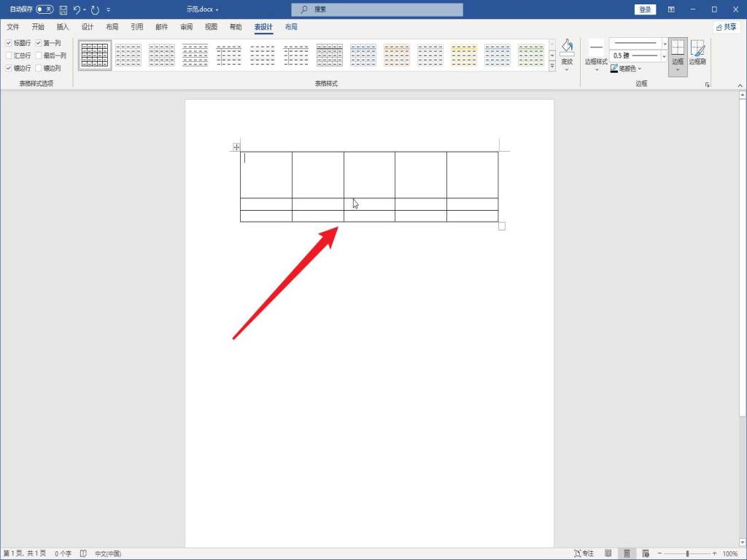Enable the 镶边列 banded columns checkbox
This screenshot has width=747, height=560.
[x=39, y=68]
